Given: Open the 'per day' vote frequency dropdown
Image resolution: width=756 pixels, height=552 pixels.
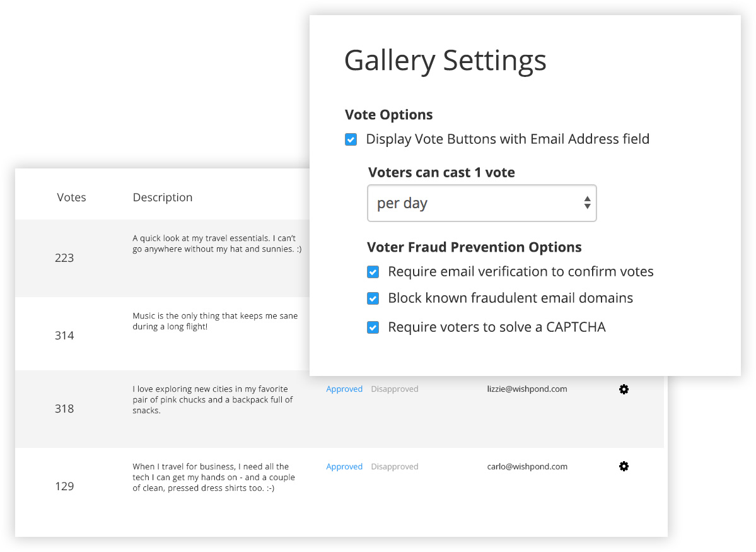Looking at the screenshot, I should [x=482, y=203].
